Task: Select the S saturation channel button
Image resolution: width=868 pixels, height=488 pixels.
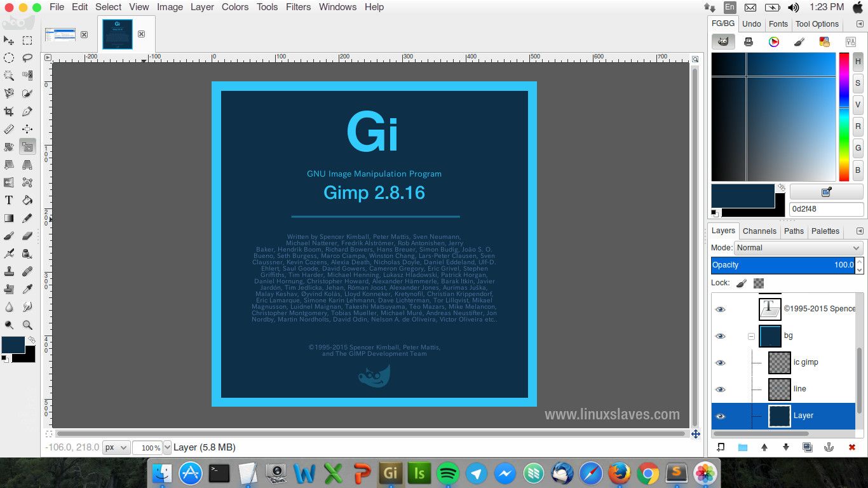Action: coord(858,83)
